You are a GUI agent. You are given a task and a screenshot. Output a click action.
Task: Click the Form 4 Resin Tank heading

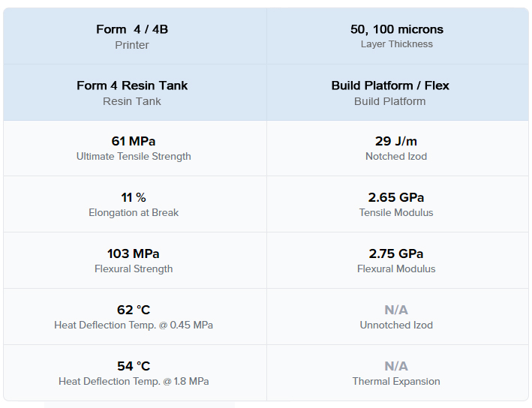[x=132, y=85]
